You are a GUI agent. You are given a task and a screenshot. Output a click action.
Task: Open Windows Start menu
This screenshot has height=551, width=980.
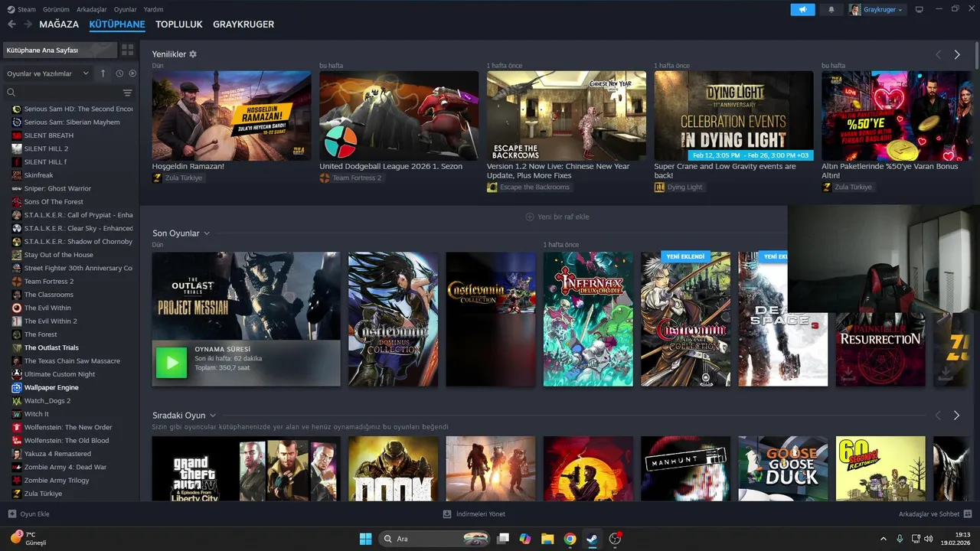coord(365,539)
